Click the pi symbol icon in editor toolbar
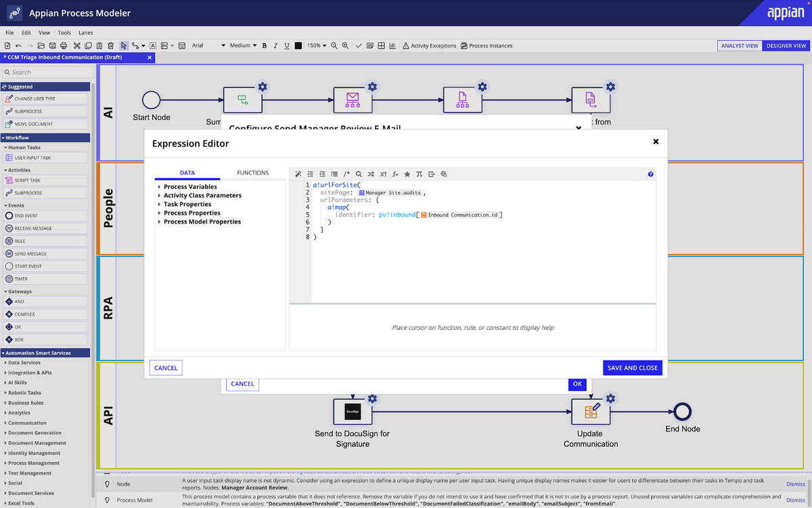Viewport: 812px width, 508px height. 419,174
